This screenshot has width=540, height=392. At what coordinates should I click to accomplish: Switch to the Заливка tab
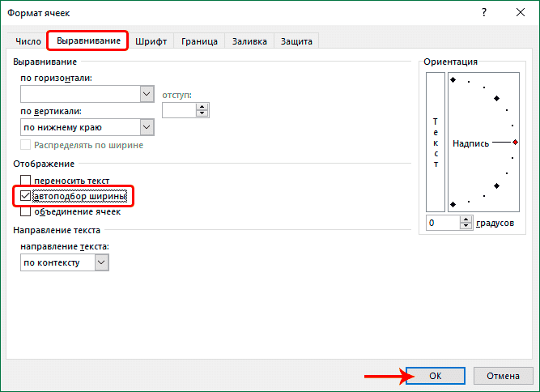(x=249, y=41)
